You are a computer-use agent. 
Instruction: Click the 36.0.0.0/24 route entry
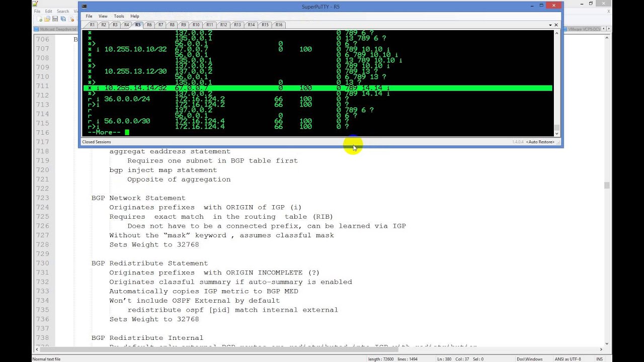pyautogui.click(x=127, y=99)
